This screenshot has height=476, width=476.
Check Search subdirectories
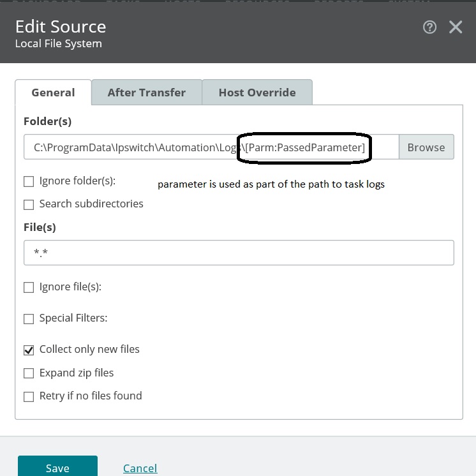coord(29,205)
